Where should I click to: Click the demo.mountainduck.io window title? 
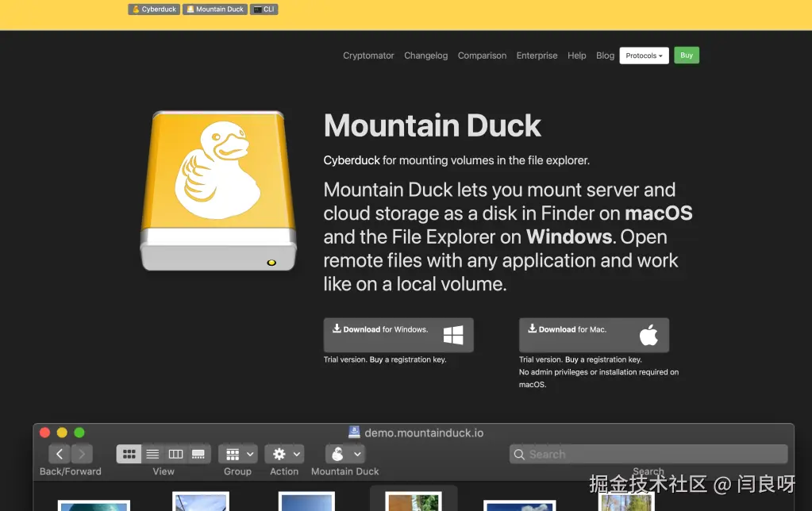pos(424,432)
